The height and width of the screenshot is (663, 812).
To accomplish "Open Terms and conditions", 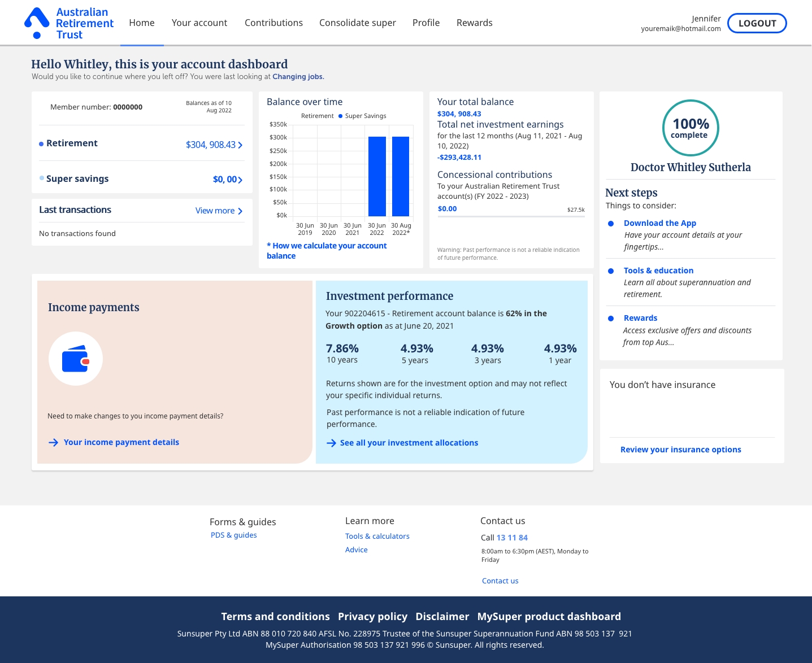I will coord(276,617).
